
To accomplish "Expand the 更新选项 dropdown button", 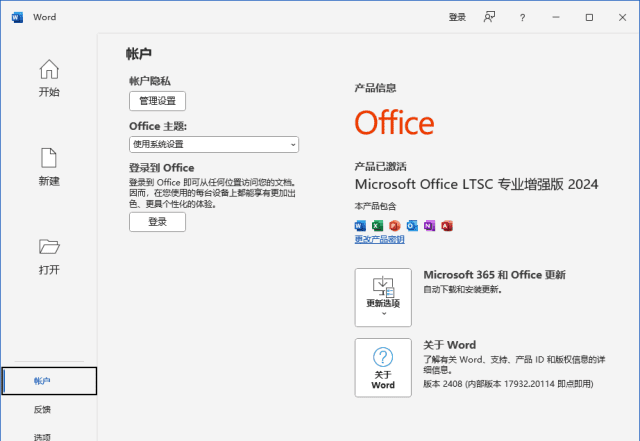I will pos(383,298).
